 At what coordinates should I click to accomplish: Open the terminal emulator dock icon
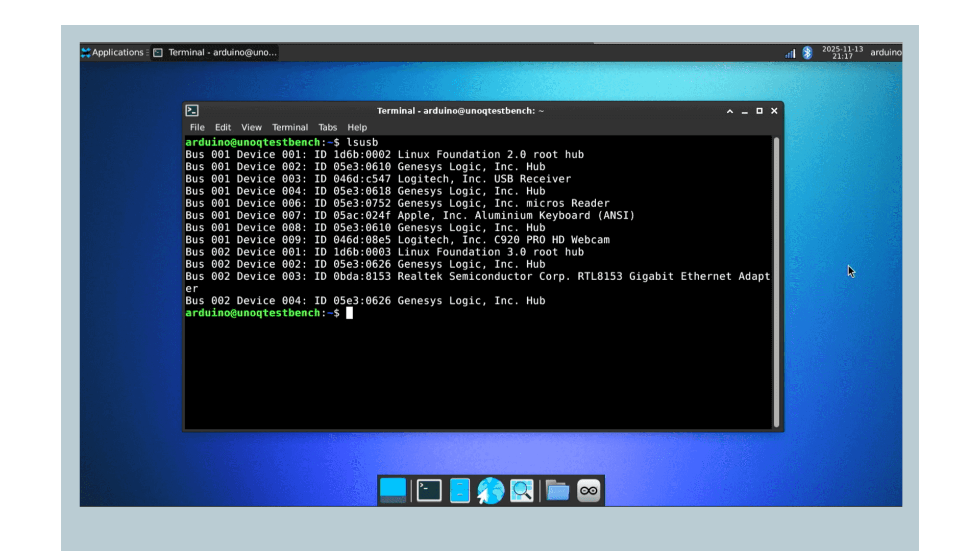[x=429, y=490]
